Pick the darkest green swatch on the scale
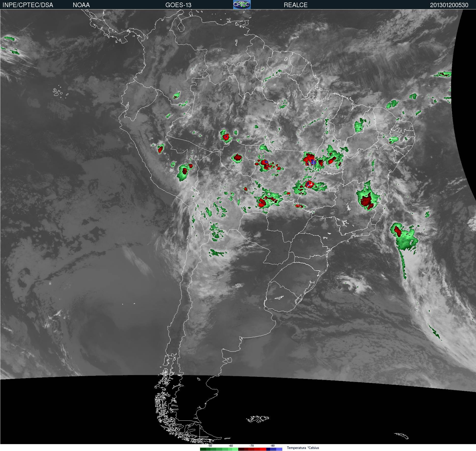Screen dimensions: 476x451 [x=203, y=449]
